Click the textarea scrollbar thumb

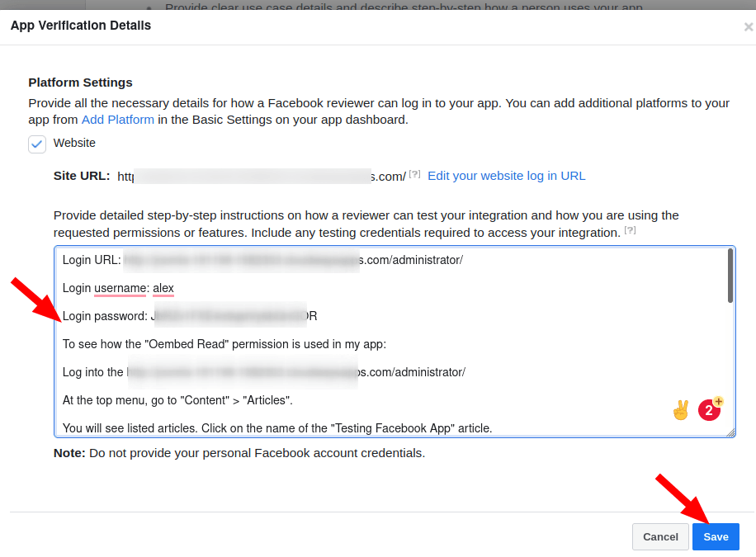point(729,272)
